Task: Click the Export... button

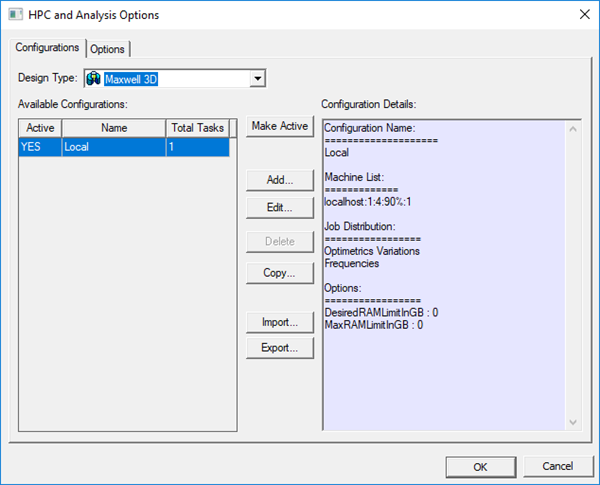Action: tap(280, 348)
